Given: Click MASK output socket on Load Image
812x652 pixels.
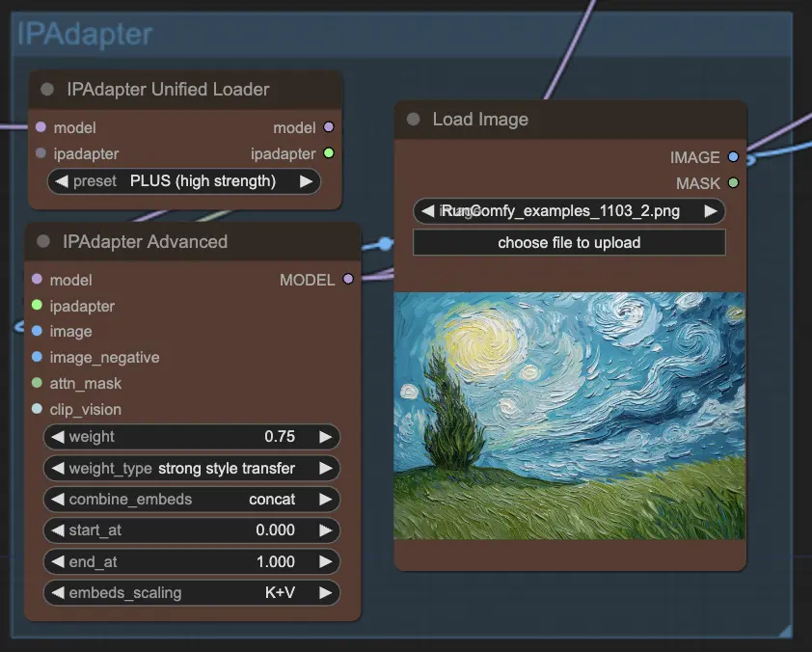Looking at the screenshot, I should point(733,182).
